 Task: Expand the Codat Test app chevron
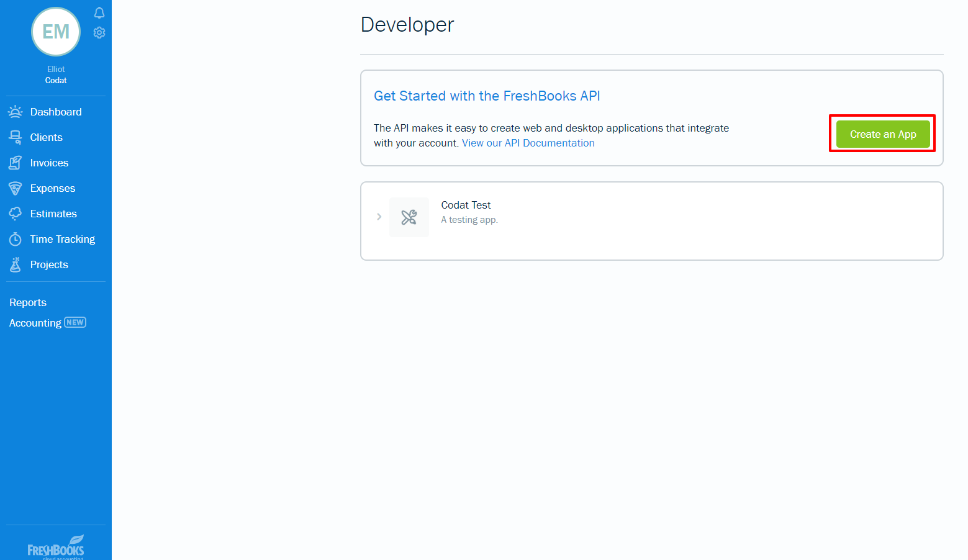tap(379, 217)
